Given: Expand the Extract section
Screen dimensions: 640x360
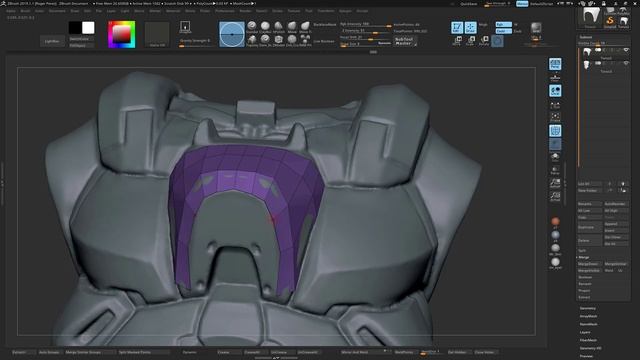Looking at the screenshot, I should [584, 297].
